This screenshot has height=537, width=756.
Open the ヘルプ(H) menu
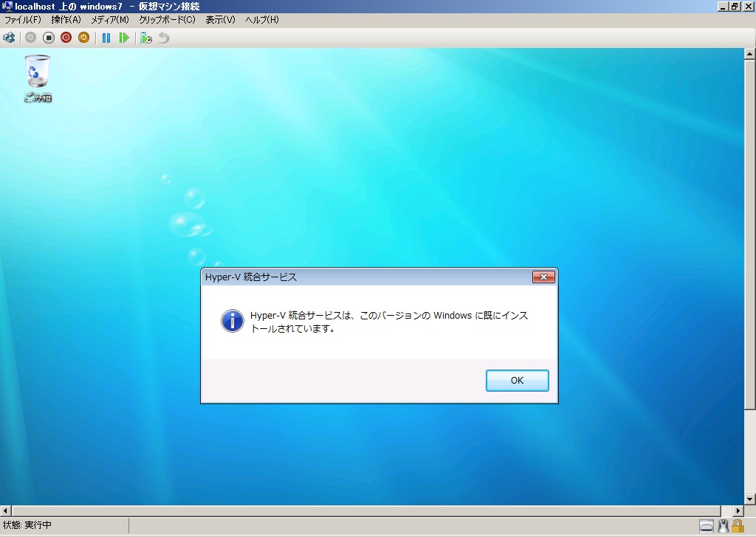click(x=262, y=20)
